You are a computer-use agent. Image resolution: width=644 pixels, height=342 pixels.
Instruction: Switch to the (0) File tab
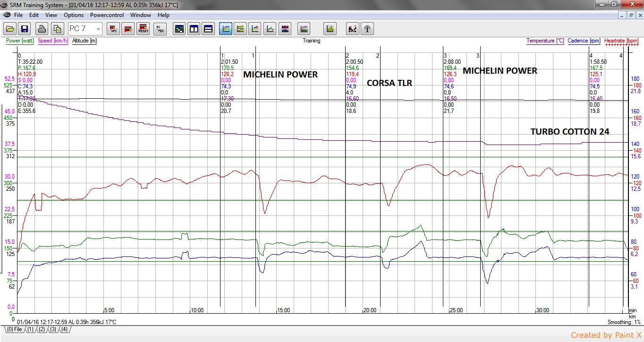coord(14,329)
